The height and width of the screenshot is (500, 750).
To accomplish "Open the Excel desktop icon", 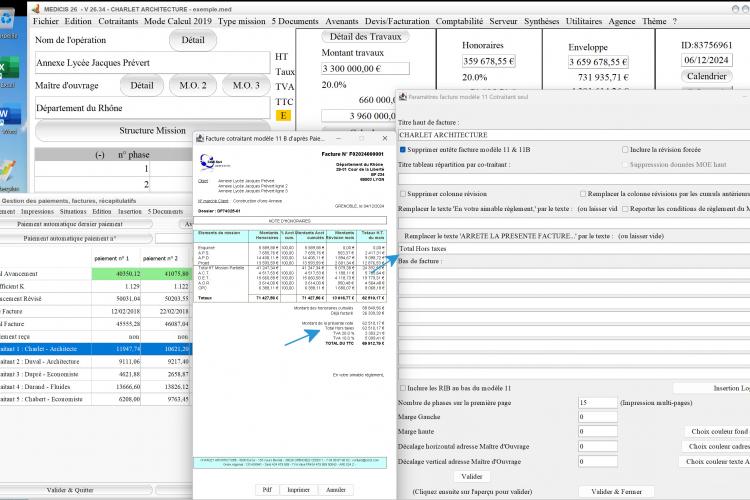I will pos(9,70).
